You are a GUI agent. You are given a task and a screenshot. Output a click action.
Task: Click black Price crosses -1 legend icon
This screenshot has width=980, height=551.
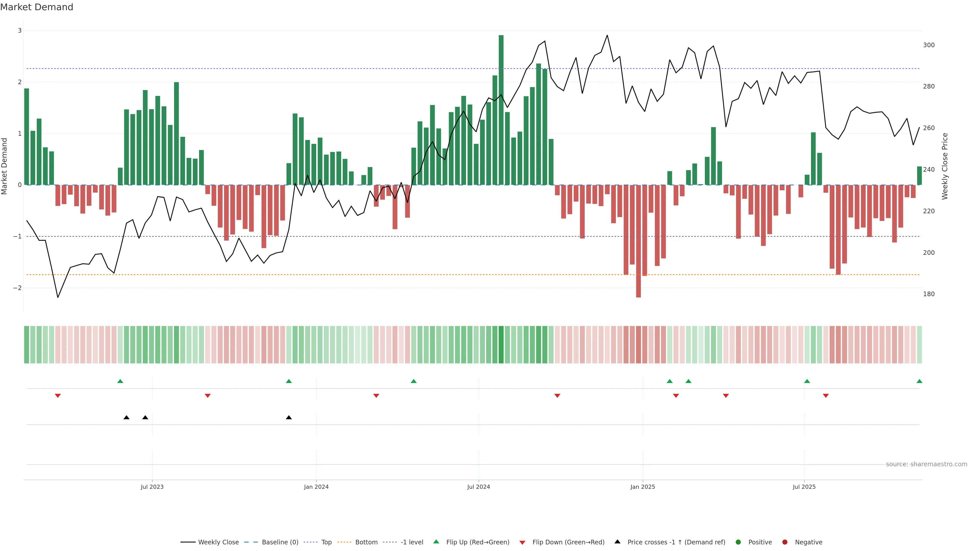coord(617,542)
